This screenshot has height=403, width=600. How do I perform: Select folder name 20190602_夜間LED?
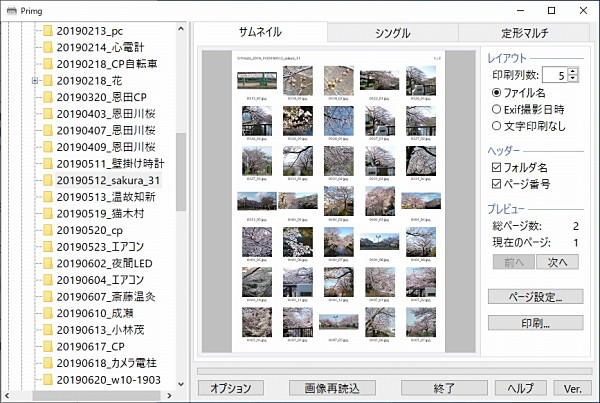click(x=104, y=263)
